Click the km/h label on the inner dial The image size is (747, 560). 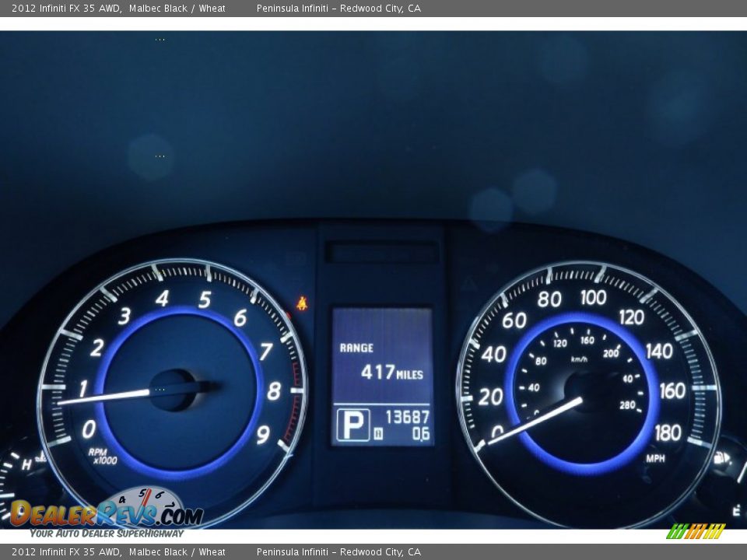[x=579, y=359]
